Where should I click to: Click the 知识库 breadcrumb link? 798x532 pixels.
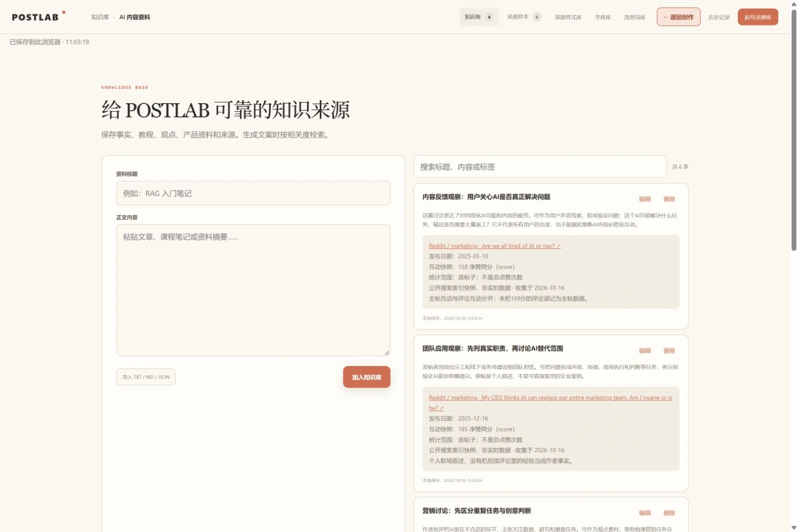(100, 17)
